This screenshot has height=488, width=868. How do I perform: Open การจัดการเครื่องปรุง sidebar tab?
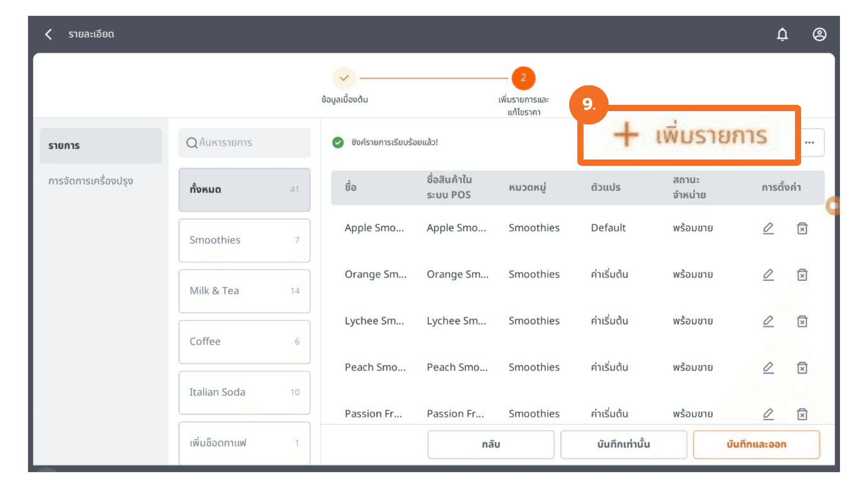coord(91,181)
